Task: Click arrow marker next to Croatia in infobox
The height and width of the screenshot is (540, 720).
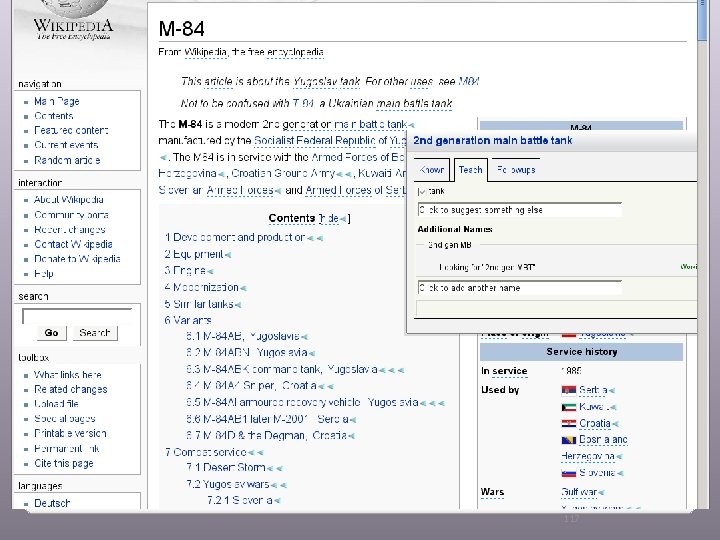Action: point(616,424)
